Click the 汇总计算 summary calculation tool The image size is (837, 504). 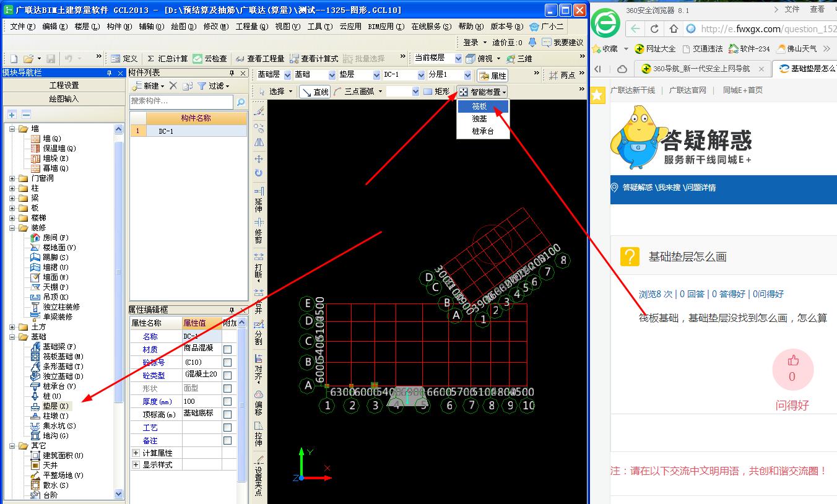167,58
